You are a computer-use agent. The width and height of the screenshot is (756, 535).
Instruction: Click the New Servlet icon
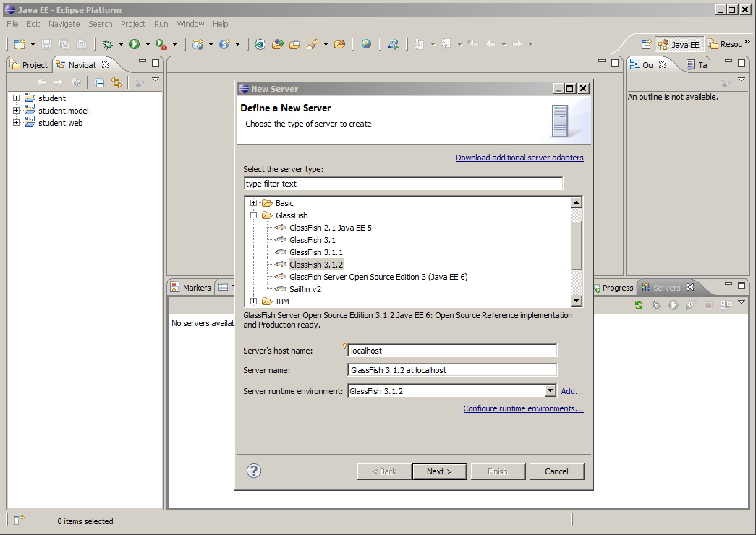[x=225, y=44]
